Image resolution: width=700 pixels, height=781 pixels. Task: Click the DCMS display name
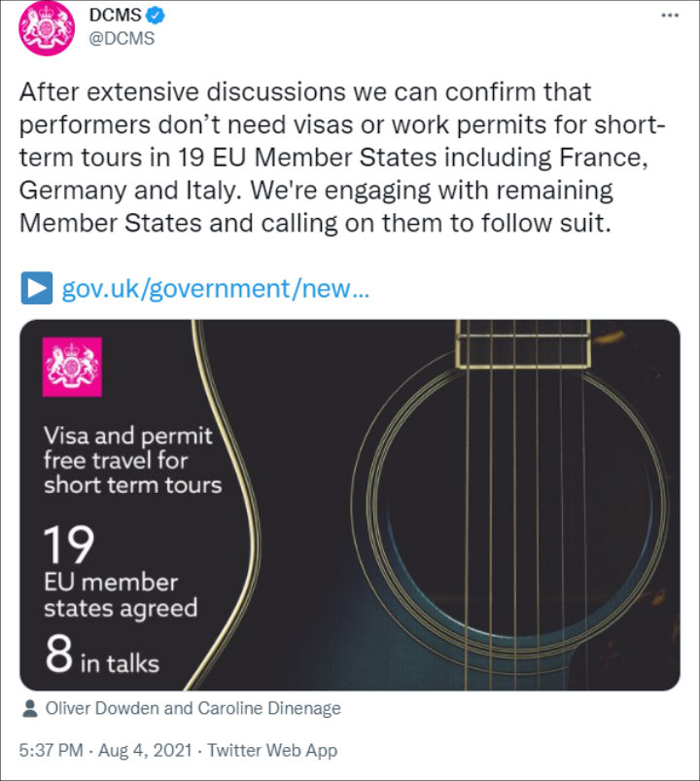pyautogui.click(x=115, y=16)
